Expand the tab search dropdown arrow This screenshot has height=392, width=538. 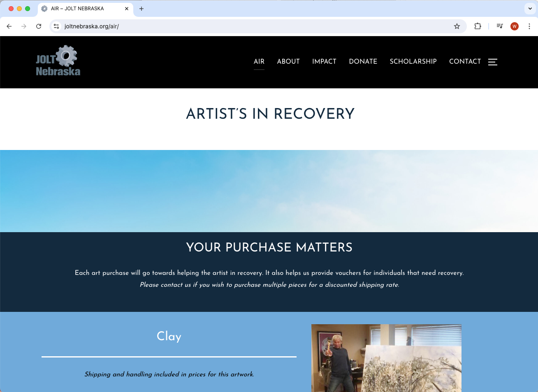click(530, 9)
